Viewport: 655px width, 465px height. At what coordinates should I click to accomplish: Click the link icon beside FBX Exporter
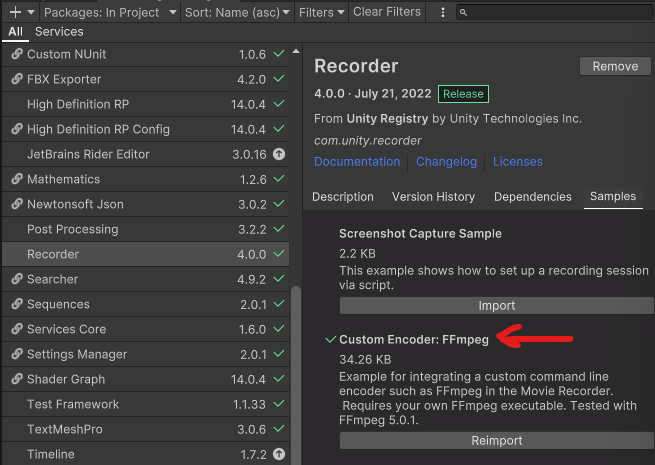coord(16,79)
